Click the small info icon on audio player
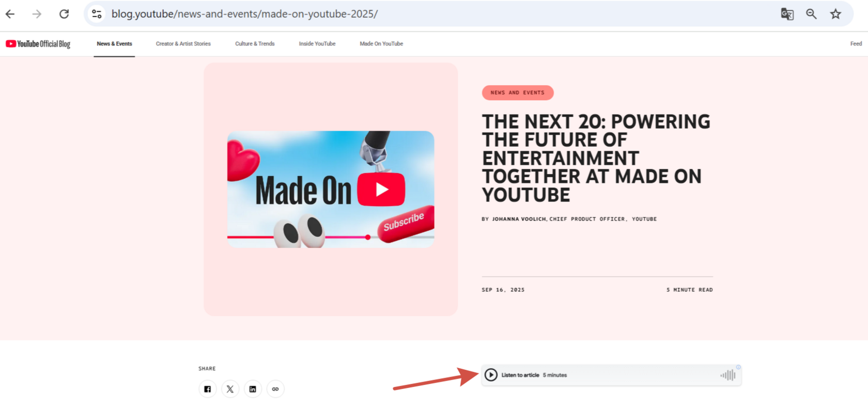 pos(738,367)
